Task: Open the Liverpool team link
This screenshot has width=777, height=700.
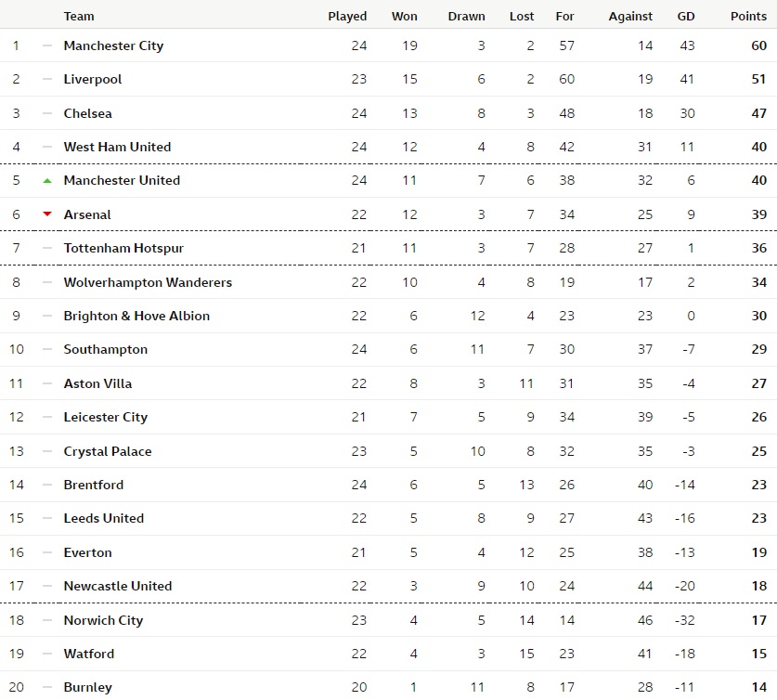Action: tap(93, 79)
